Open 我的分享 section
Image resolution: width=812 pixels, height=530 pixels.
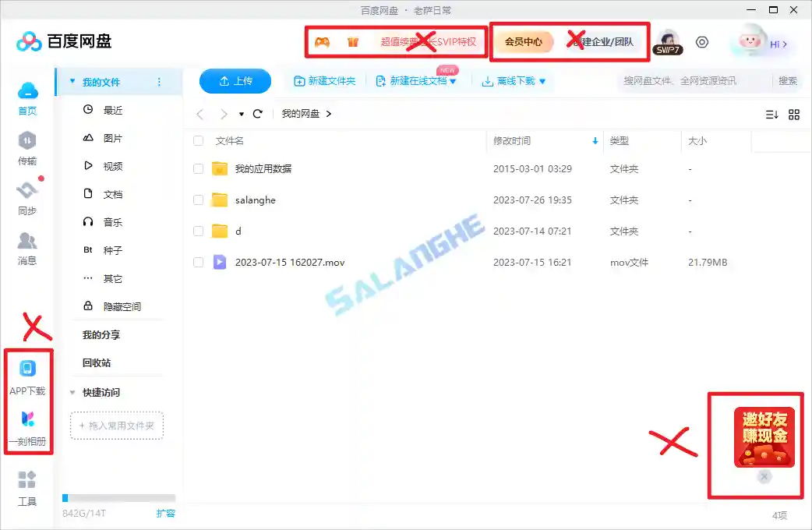(101, 334)
